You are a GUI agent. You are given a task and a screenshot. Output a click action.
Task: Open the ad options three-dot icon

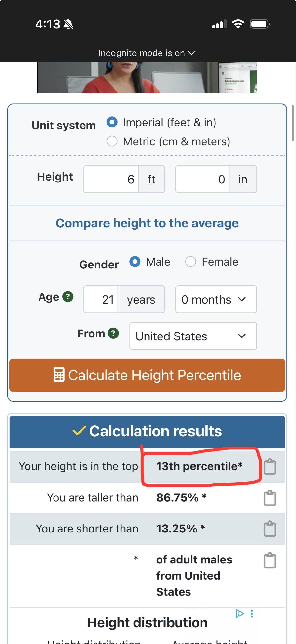252,614
